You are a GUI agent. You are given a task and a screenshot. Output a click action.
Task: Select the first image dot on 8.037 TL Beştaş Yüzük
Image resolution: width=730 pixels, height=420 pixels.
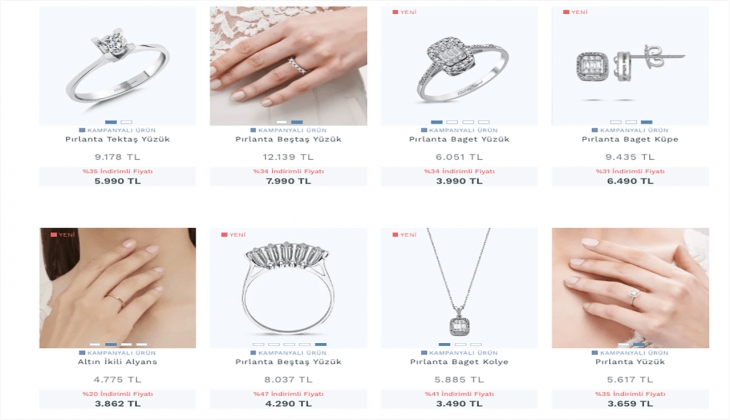click(x=258, y=345)
